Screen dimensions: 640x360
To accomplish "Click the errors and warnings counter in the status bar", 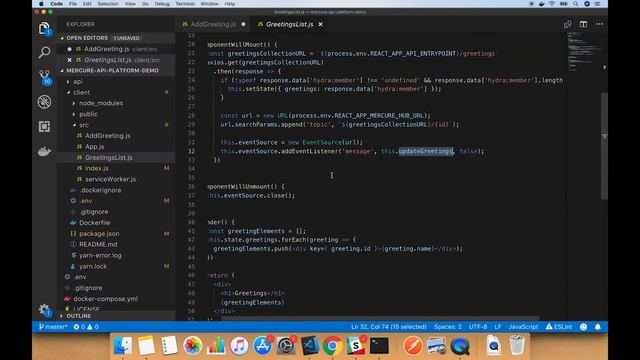I will point(86,327).
